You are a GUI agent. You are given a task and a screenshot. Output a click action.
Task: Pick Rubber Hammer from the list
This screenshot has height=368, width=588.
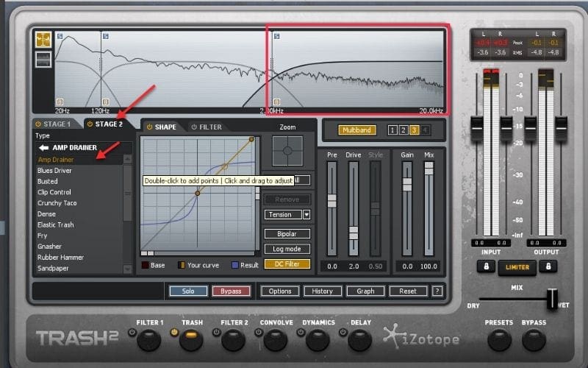pyautogui.click(x=60, y=258)
